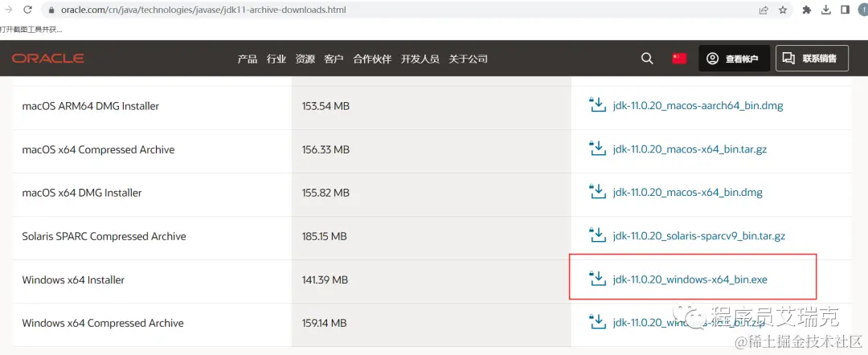Click download icon for macos-x64 dmg
The image size is (868, 355).
coord(597,191)
